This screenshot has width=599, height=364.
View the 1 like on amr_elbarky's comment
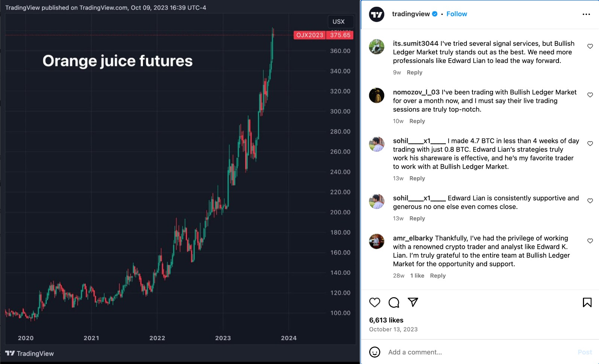(417, 276)
